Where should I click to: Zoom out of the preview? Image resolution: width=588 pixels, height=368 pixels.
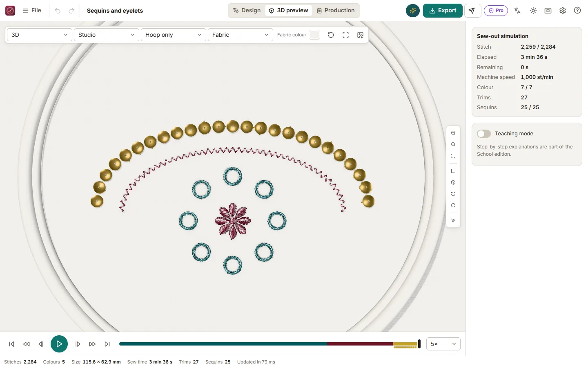click(453, 144)
